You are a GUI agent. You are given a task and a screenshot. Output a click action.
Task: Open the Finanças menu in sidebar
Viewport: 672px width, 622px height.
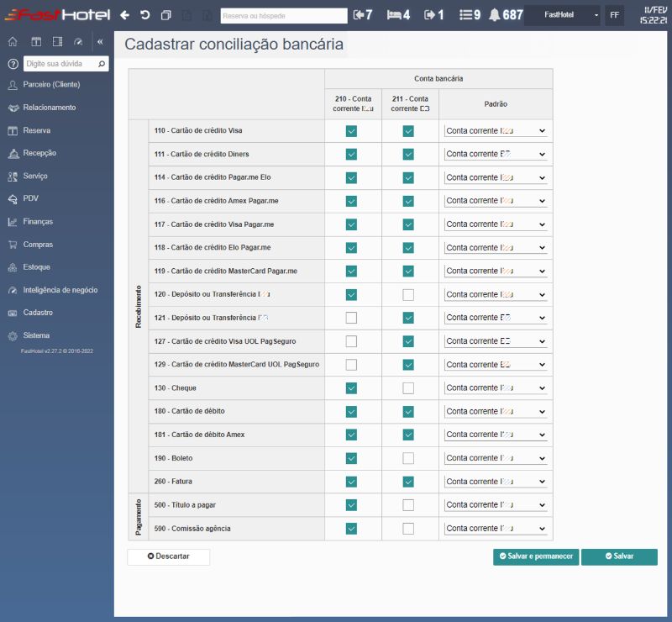click(38, 222)
